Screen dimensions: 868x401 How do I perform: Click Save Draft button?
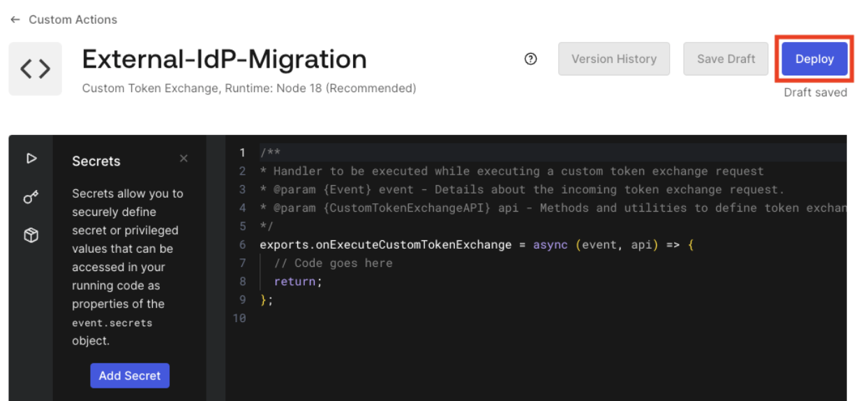click(726, 59)
